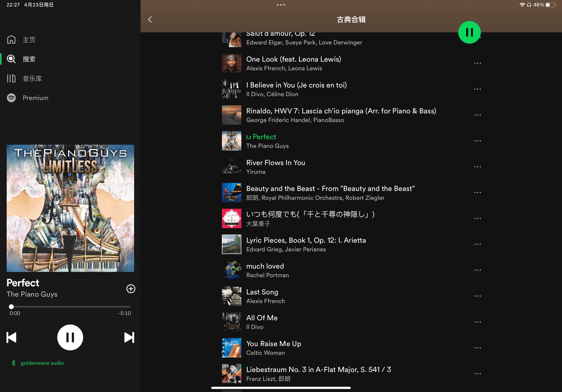
Task: Open more options for All Of Me
Action: tap(477, 322)
